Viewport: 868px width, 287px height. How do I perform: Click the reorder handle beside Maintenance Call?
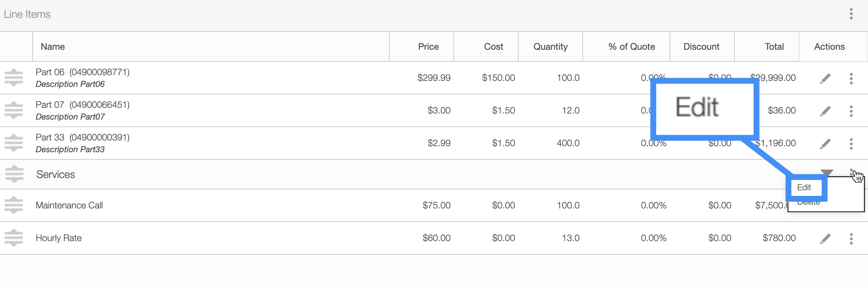point(14,205)
